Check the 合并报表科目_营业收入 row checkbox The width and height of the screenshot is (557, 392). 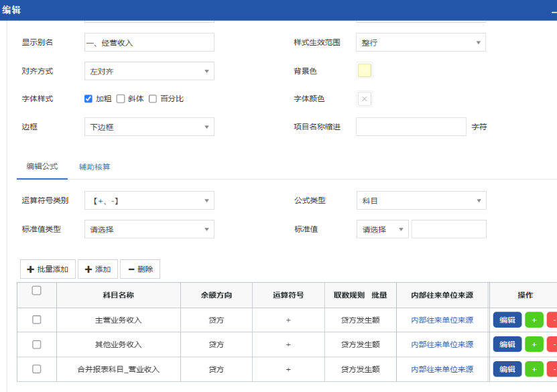click(x=37, y=369)
